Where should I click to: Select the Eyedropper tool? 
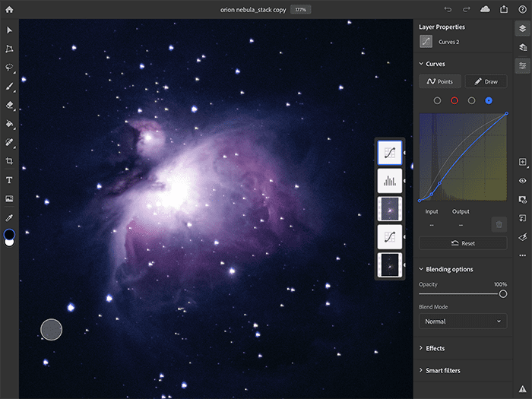pyautogui.click(x=9, y=217)
